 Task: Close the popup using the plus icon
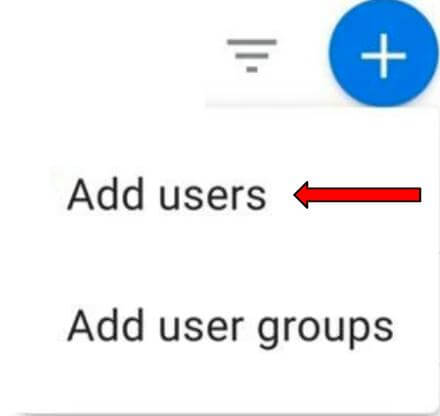383,53
